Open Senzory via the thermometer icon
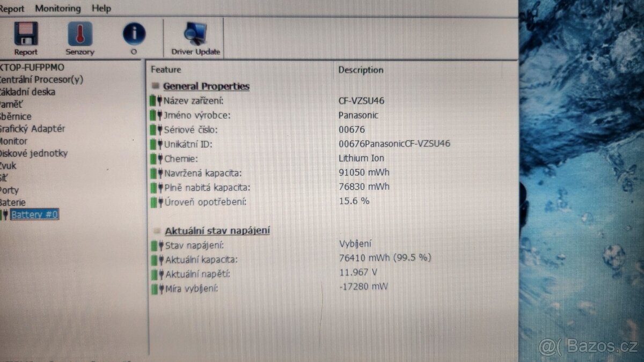 tap(79, 34)
